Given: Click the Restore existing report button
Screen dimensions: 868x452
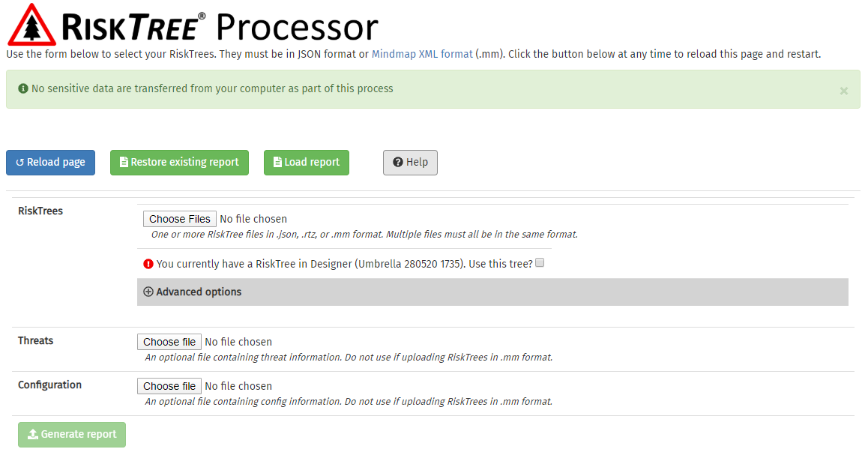Looking at the screenshot, I should (179, 163).
